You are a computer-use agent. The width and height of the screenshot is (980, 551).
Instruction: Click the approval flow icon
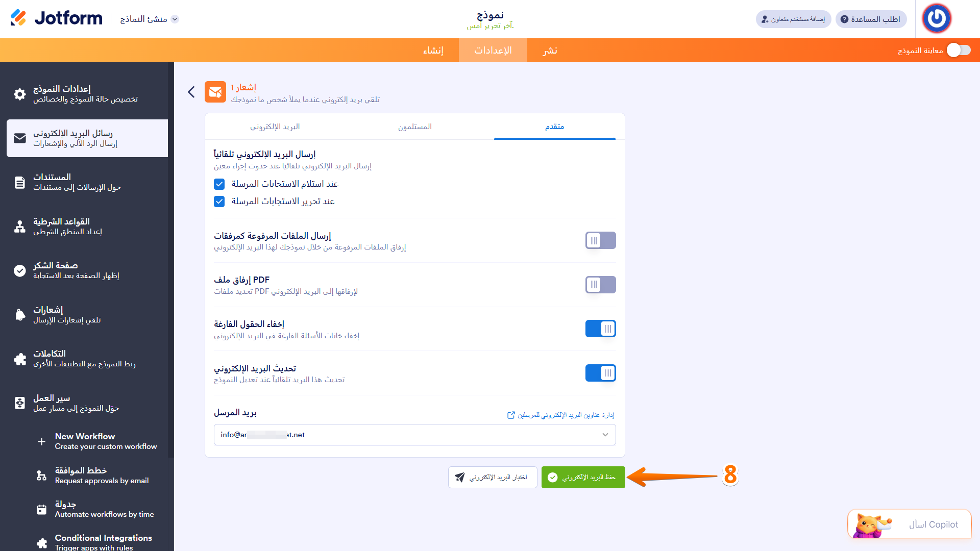pyautogui.click(x=42, y=475)
